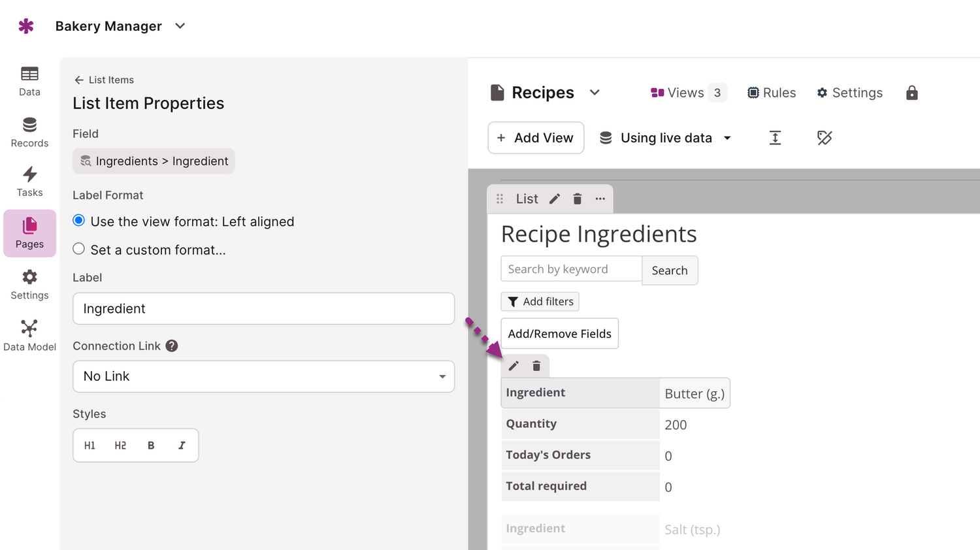The width and height of the screenshot is (980, 550).
Task: Open the List view three-dots menu
Action: [600, 199]
